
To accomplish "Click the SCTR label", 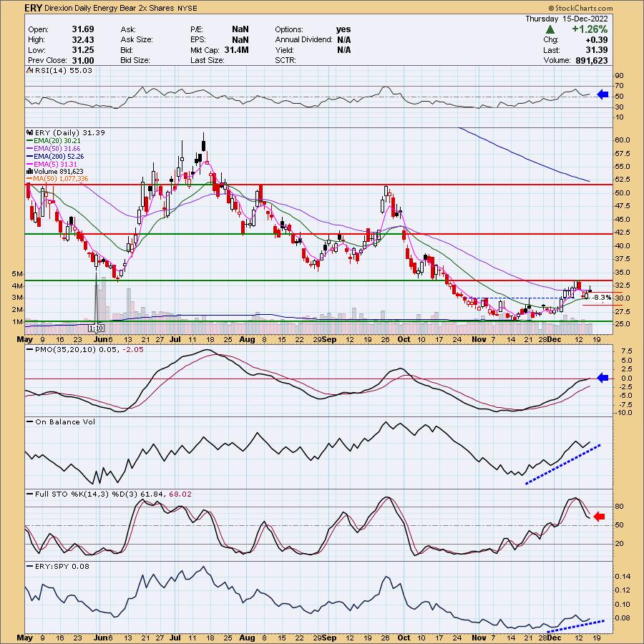I will (286, 60).
